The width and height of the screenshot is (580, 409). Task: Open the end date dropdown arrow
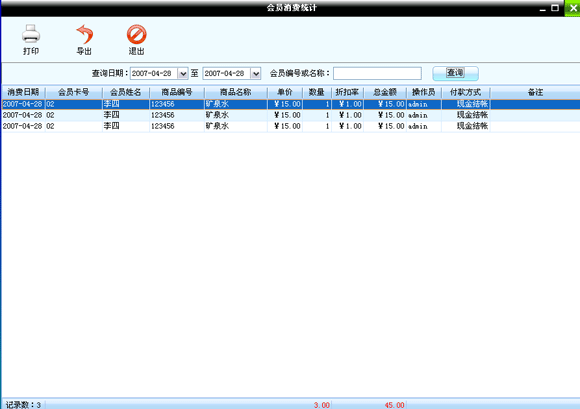256,74
